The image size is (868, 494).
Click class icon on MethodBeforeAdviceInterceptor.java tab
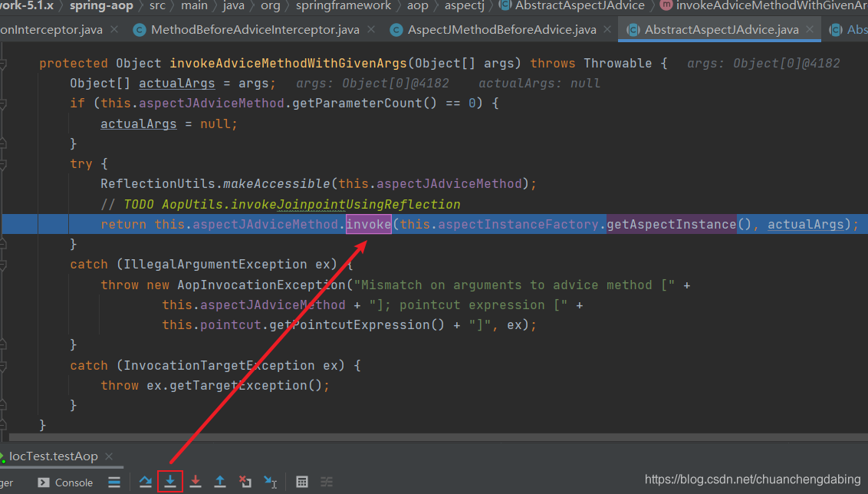tap(140, 30)
